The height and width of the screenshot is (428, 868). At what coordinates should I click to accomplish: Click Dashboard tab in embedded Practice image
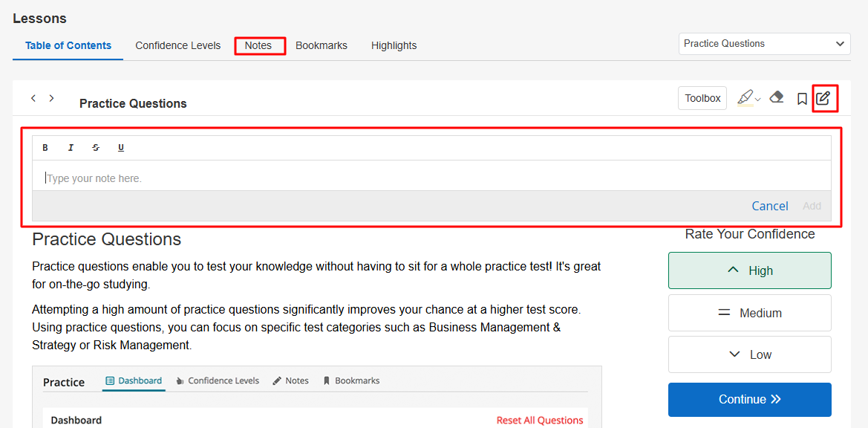point(134,381)
